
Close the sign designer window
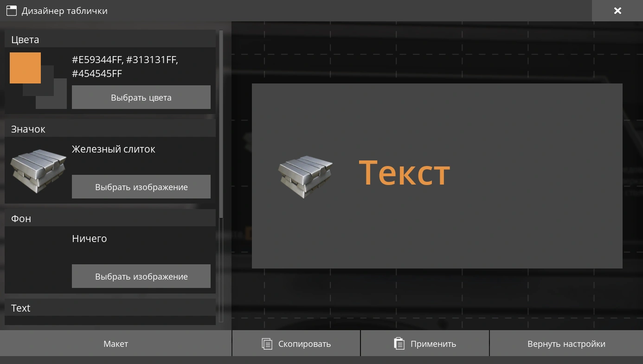617,11
